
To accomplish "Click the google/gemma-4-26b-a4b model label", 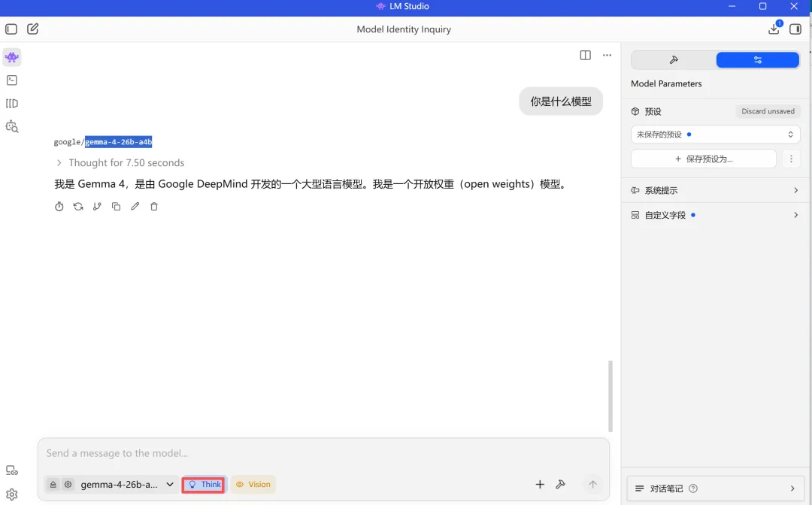I will click(103, 142).
